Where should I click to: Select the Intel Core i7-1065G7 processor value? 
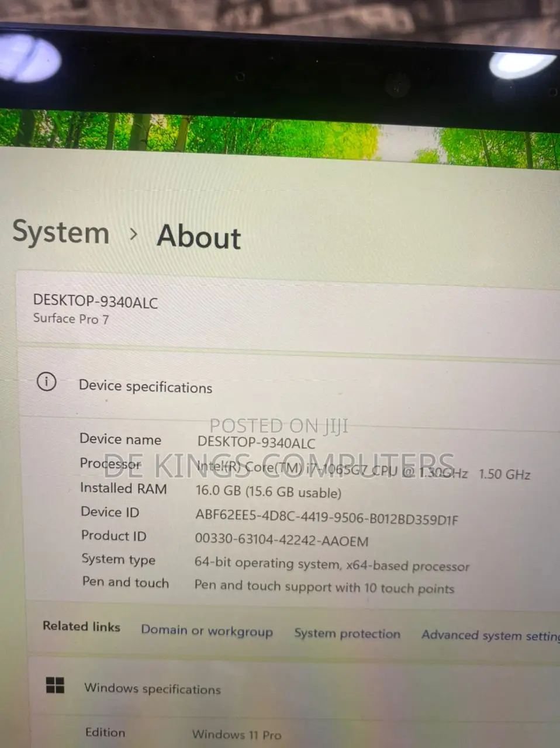tap(363, 470)
